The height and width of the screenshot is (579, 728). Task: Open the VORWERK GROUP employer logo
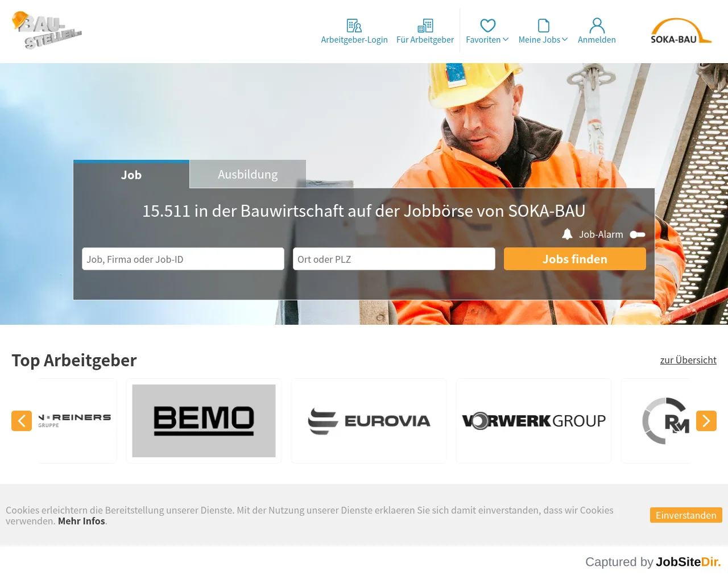tap(533, 421)
